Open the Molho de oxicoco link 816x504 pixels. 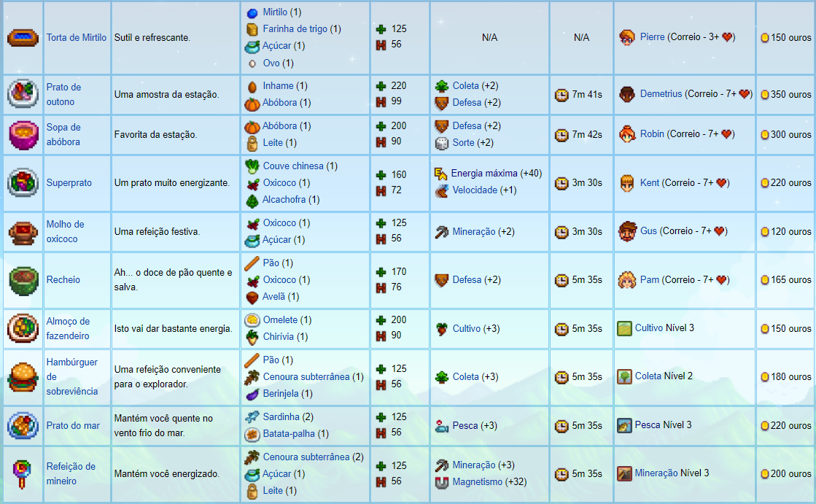point(65,232)
